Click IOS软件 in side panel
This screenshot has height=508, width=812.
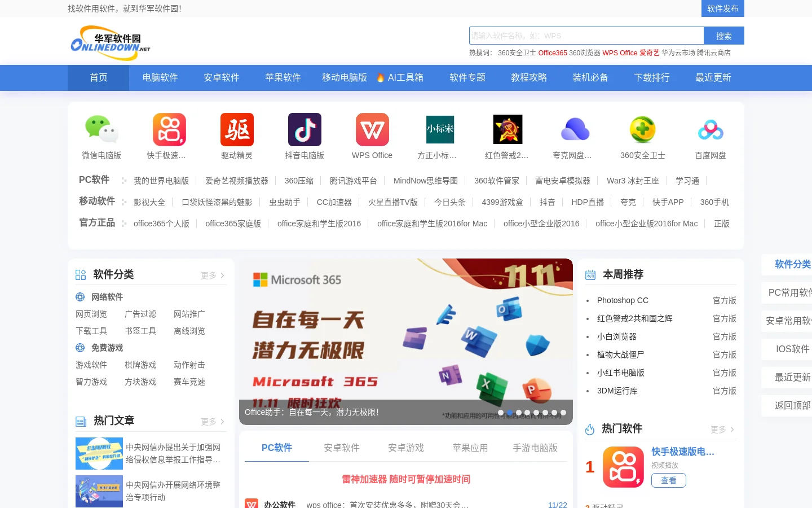(792, 349)
